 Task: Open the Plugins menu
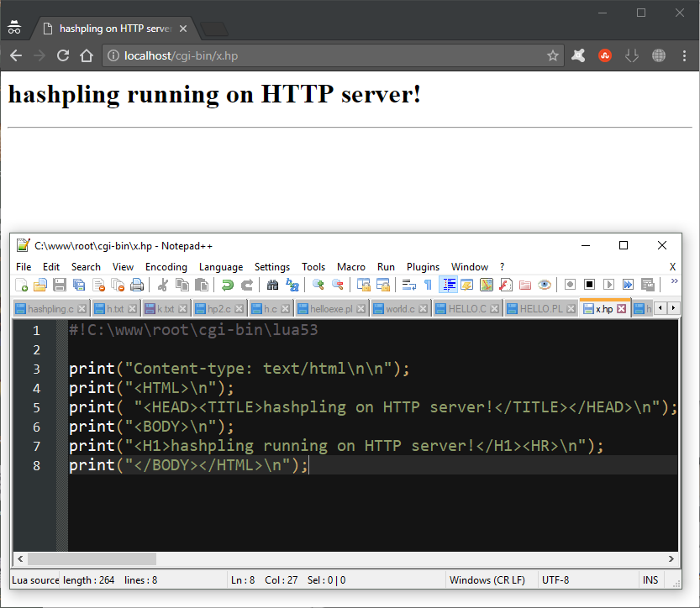point(424,267)
